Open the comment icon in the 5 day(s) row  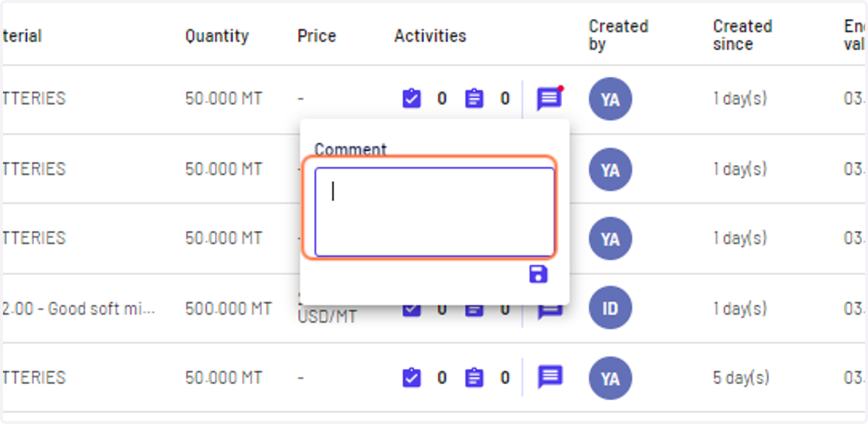click(x=550, y=377)
